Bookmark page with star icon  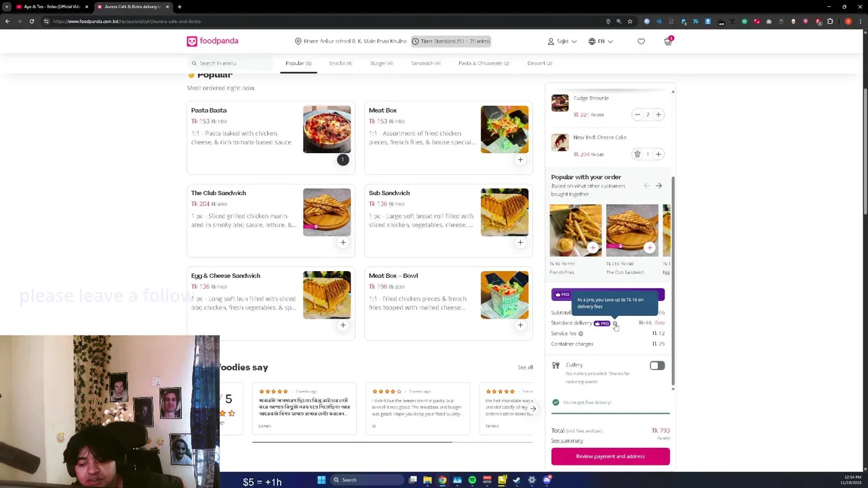coord(630,21)
